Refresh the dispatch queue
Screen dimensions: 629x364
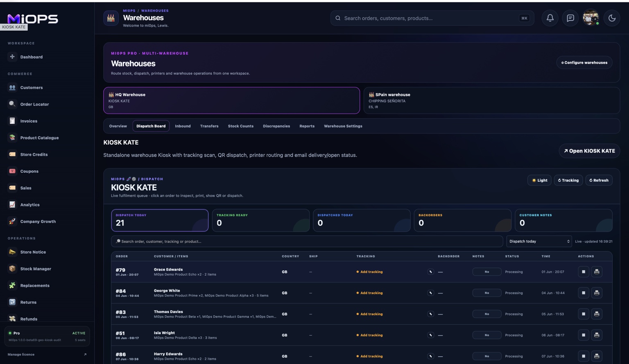coord(599,180)
